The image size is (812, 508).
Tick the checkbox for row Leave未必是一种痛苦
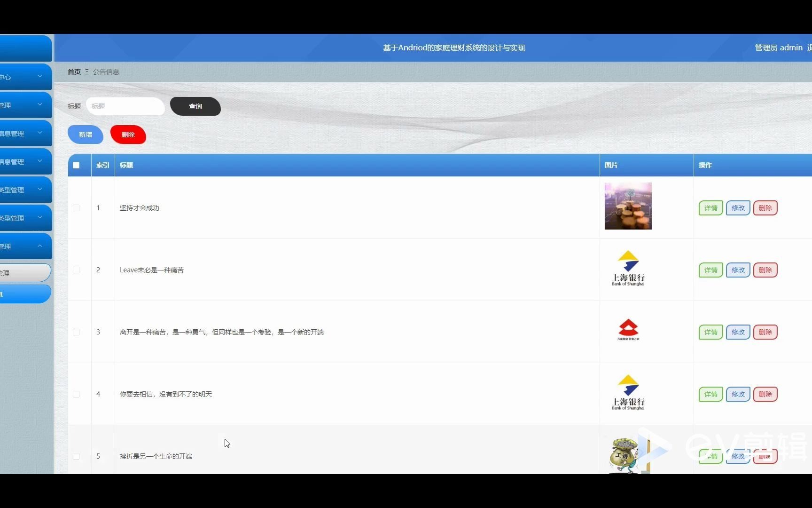pos(76,270)
